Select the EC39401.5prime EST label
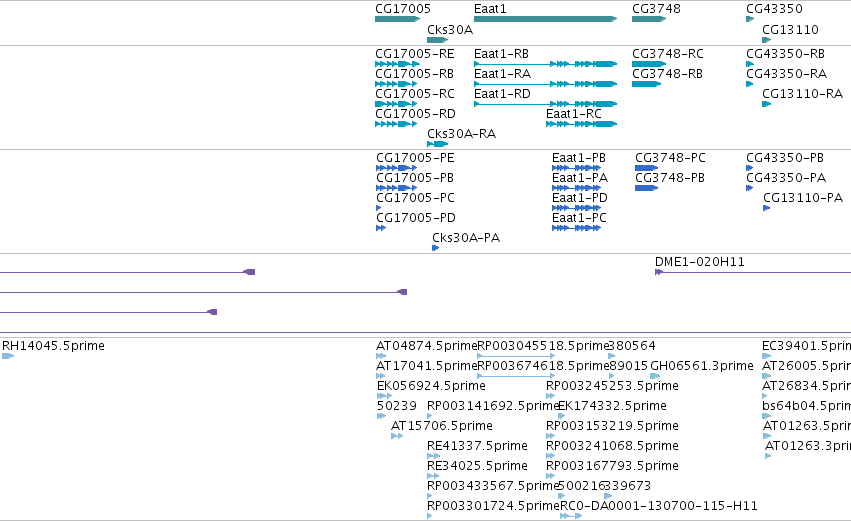 [806, 346]
